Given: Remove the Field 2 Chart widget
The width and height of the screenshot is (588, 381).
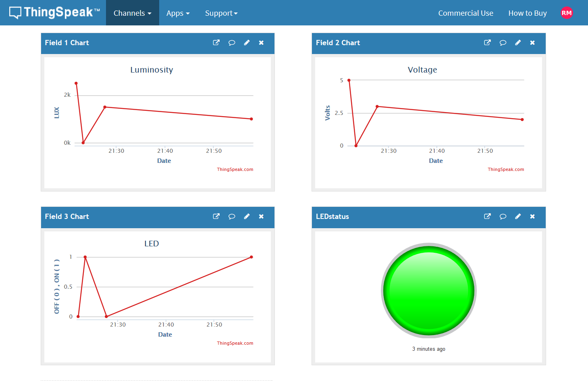Looking at the screenshot, I should pos(532,43).
